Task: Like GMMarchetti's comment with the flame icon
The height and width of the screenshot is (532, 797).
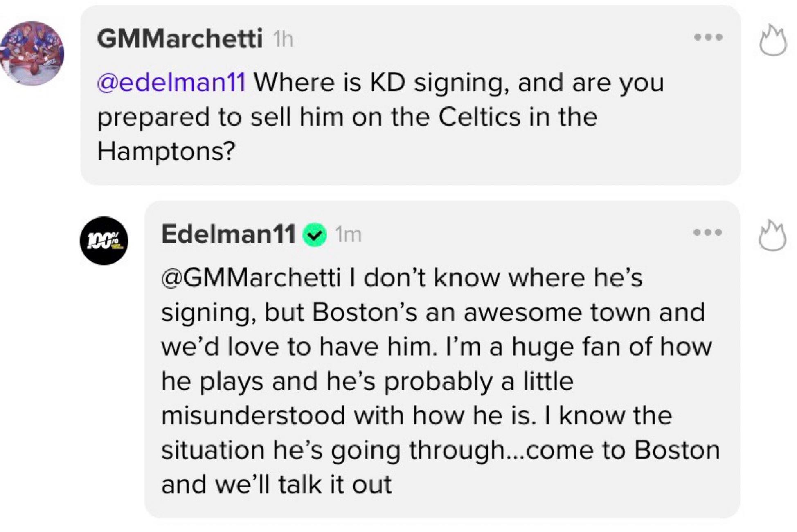Action: tap(772, 40)
